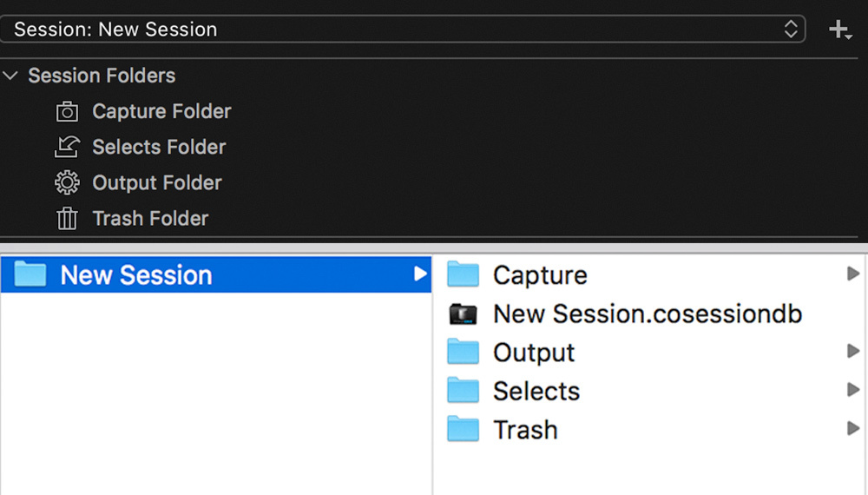Select the Output folder name in Finder column

coord(534,353)
